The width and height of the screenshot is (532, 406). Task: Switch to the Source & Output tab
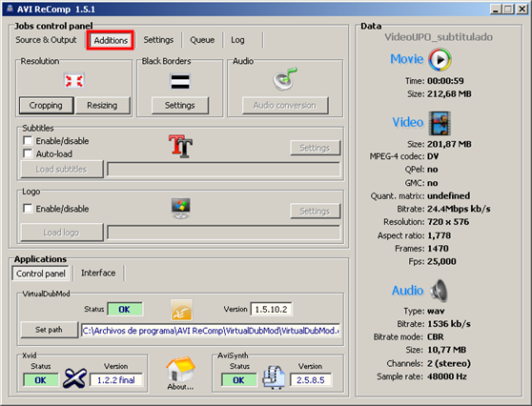(46, 40)
